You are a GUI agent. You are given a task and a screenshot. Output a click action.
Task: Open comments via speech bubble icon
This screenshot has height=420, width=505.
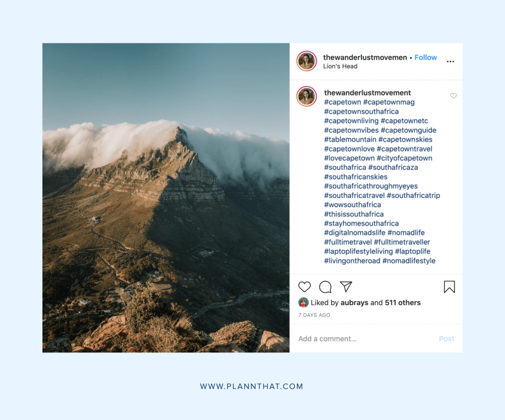pyautogui.click(x=325, y=287)
